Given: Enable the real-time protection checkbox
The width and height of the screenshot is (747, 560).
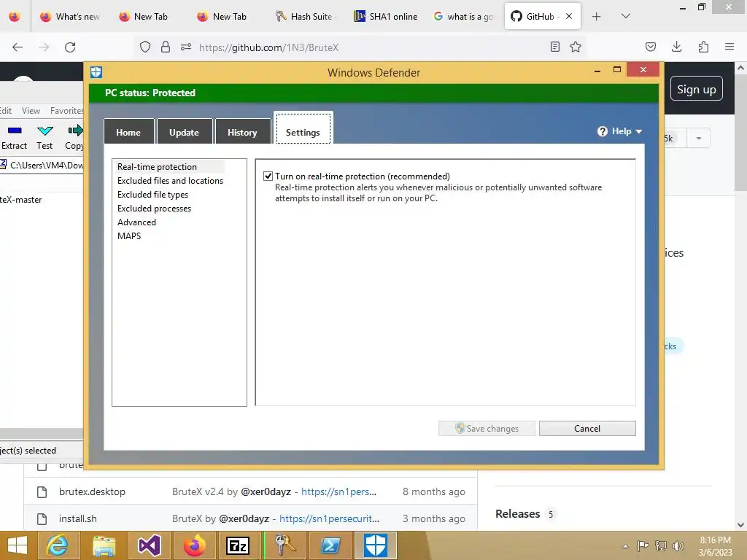Looking at the screenshot, I should click(x=268, y=176).
